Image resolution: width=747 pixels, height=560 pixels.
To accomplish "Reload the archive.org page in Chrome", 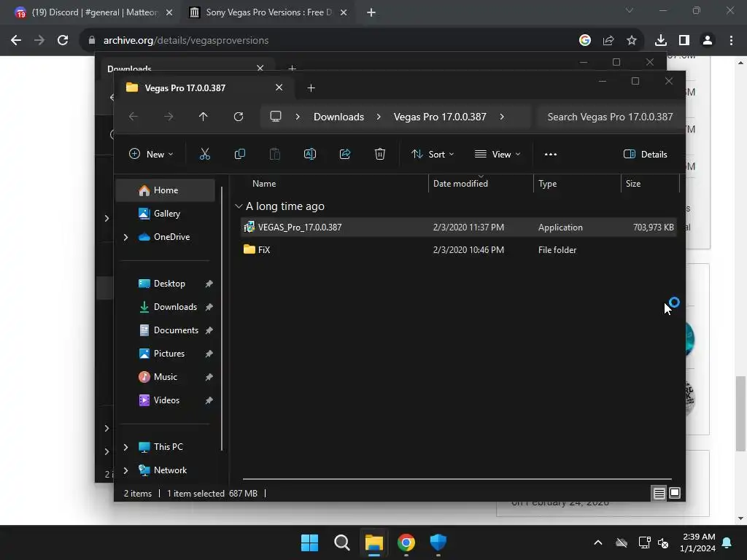I will pos(63,41).
